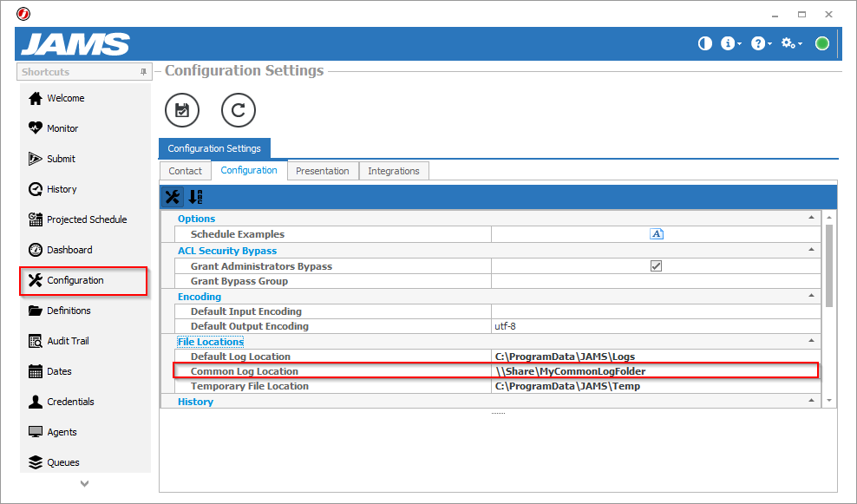This screenshot has height=504, width=857.
Task: Open the Projected Schedule shortcut
Action: (x=77, y=219)
